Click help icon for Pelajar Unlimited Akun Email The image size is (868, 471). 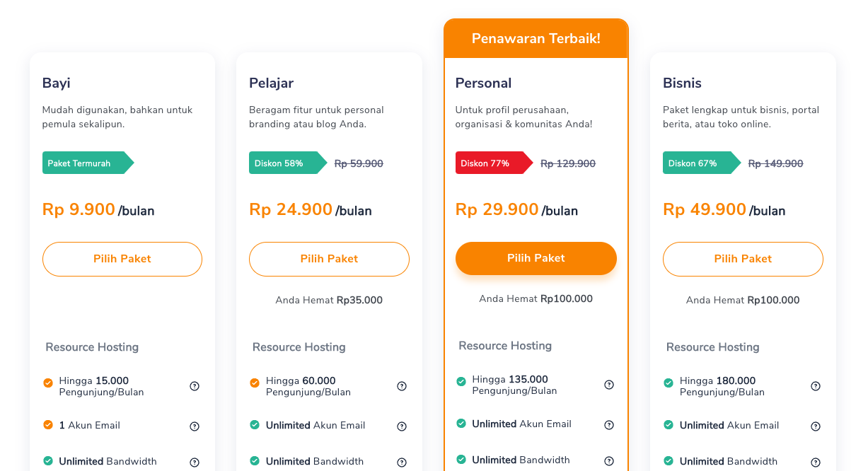pyautogui.click(x=402, y=426)
